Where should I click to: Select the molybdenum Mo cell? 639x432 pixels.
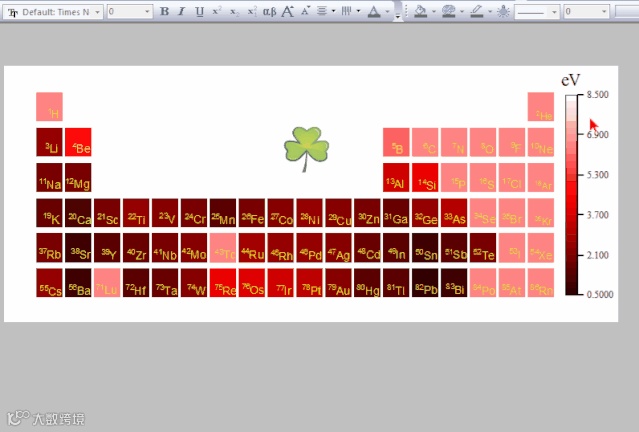(194, 247)
